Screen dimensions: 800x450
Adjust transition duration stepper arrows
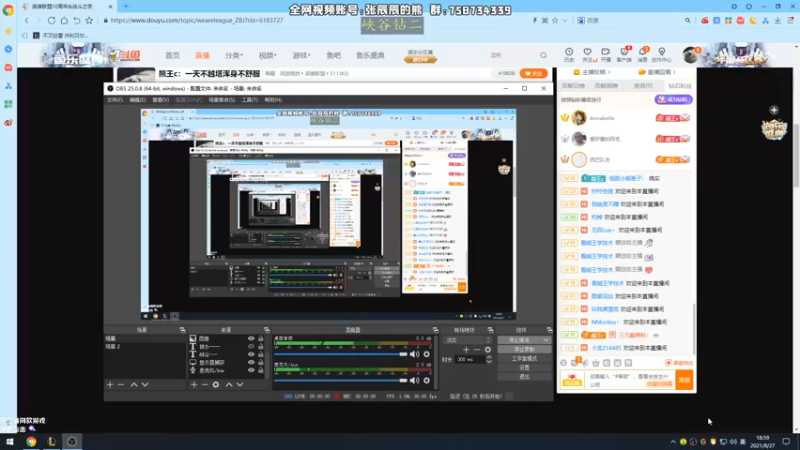tap(489, 359)
